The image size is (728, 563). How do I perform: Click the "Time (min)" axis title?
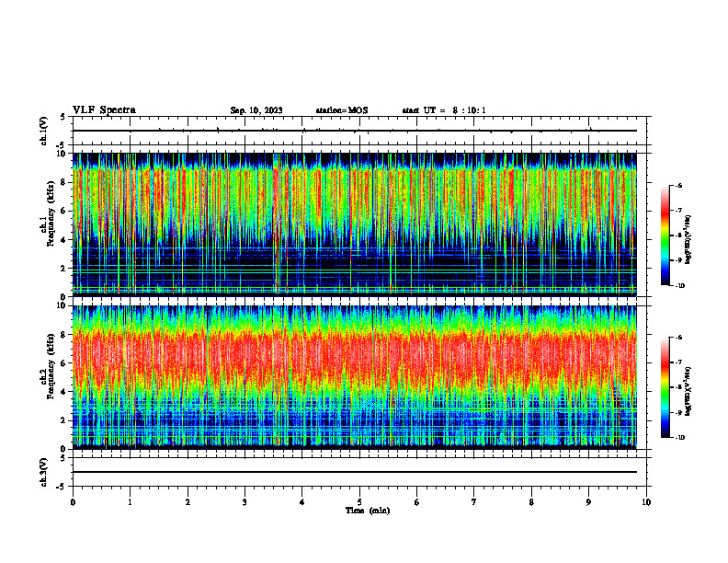[x=368, y=511]
